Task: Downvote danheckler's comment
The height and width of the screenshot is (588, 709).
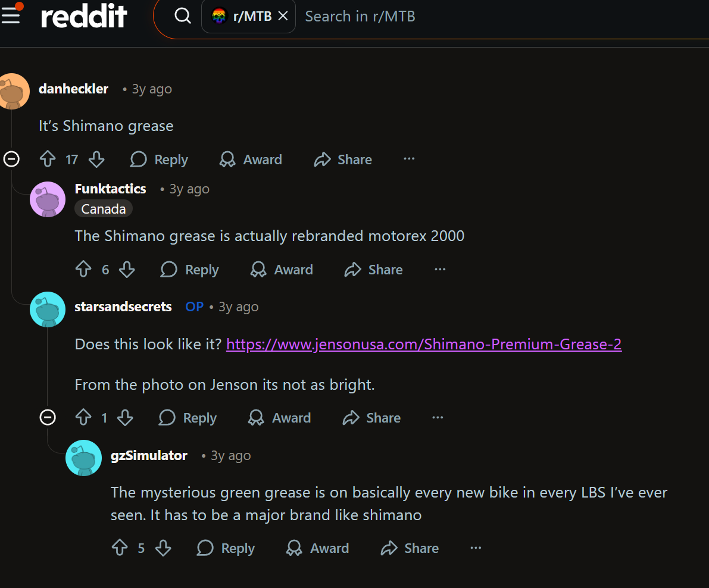Action: pyautogui.click(x=96, y=159)
